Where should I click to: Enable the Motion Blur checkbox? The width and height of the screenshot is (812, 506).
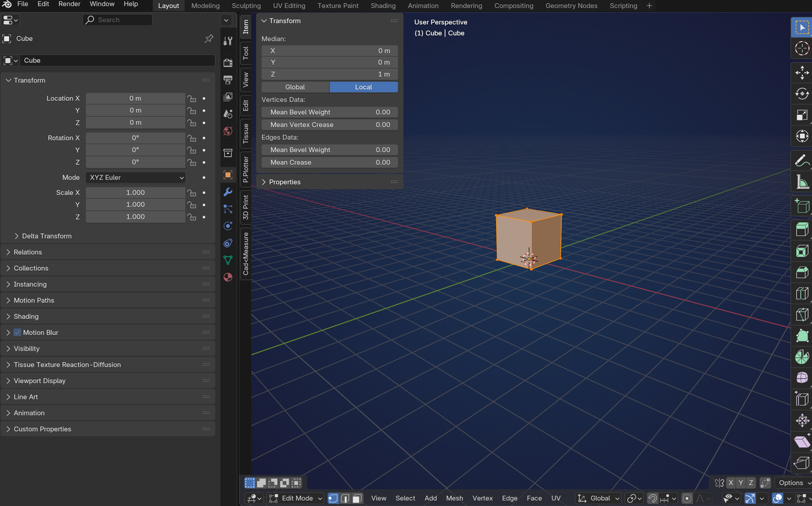coord(16,332)
